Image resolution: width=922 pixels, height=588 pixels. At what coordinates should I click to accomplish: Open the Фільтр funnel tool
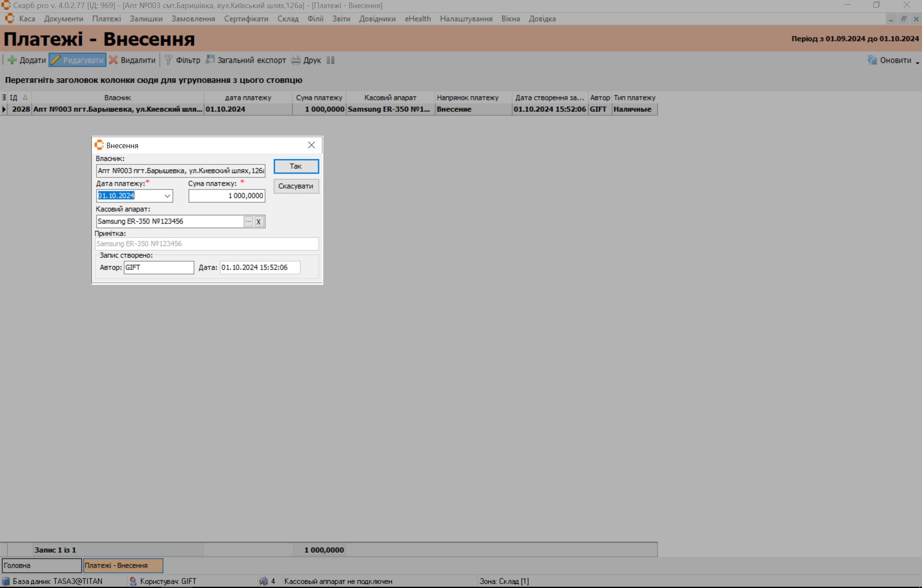[169, 60]
